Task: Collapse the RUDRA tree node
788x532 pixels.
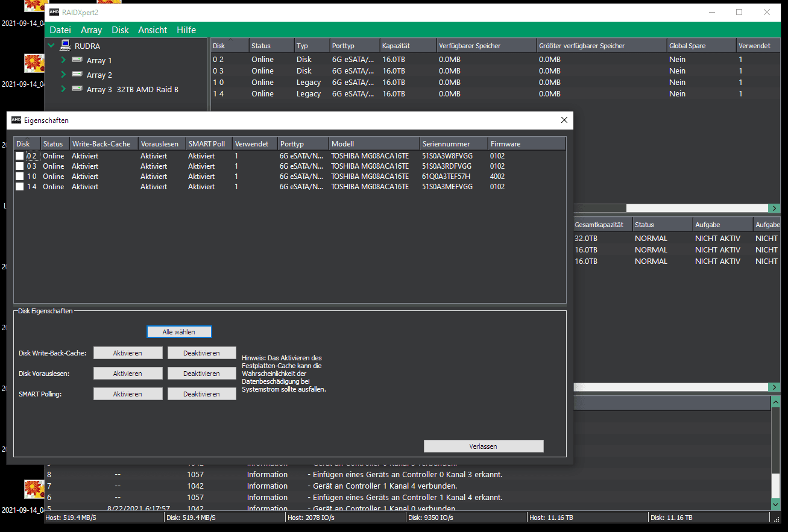Action: pyautogui.click(x=51, y=45)
